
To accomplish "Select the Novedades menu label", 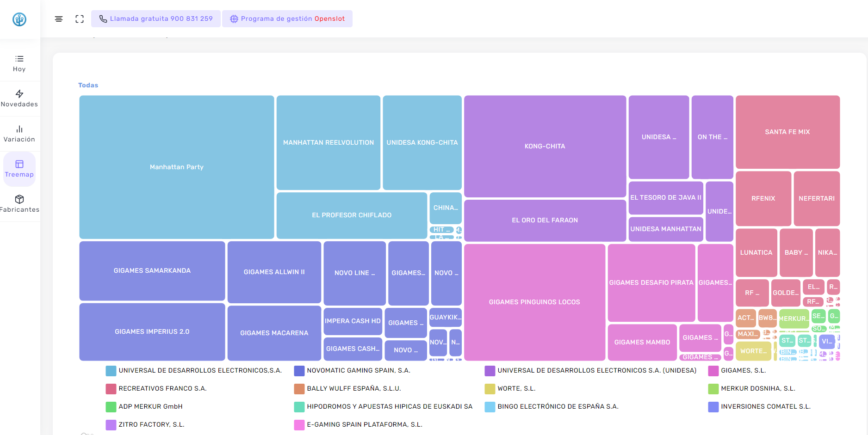I will 19,104.
